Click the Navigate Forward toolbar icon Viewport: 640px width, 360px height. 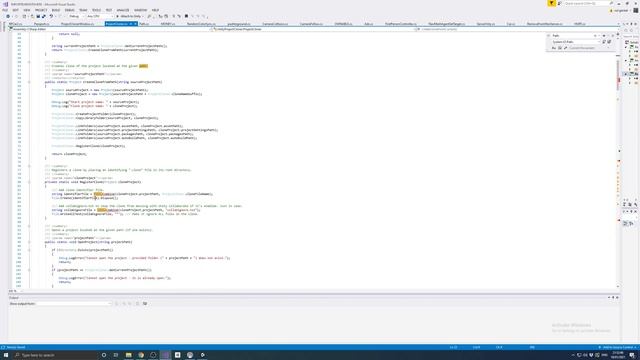click(x=16, y=16)
